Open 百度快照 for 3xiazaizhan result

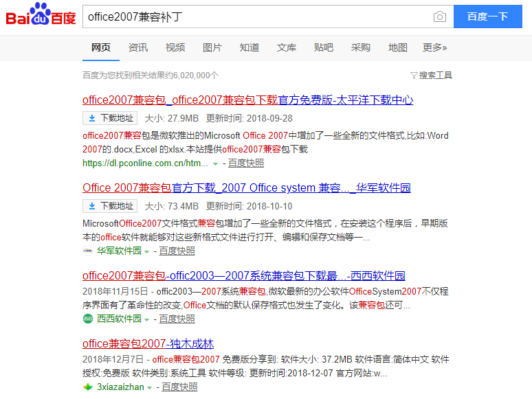(179, 387)
